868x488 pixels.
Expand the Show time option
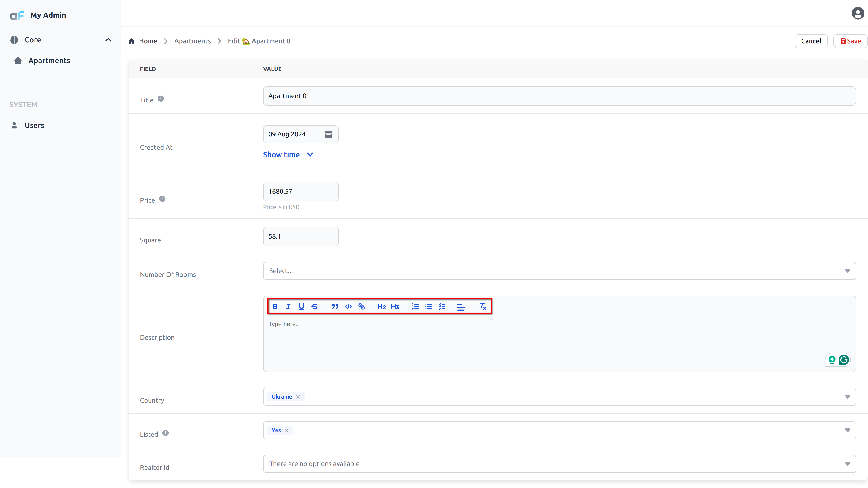click(288, 155)
